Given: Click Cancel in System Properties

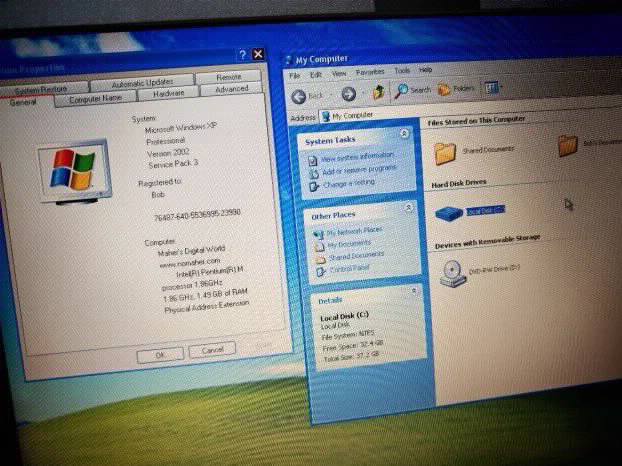Looking at the screenshot, I should (212, 350).
